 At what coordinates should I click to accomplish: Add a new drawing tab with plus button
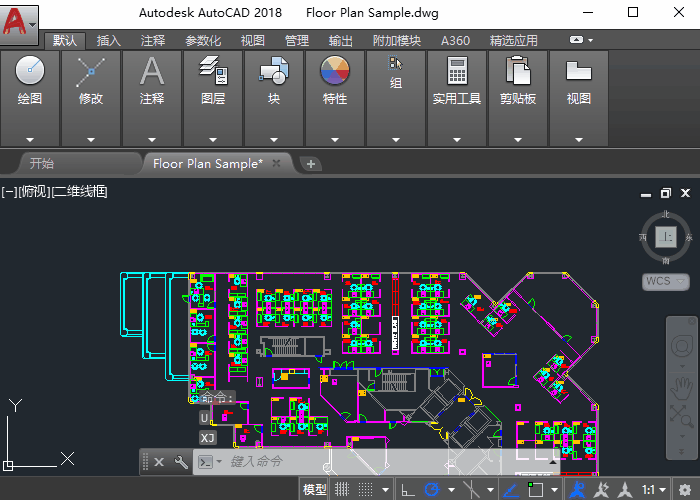[x=311, y=164]
